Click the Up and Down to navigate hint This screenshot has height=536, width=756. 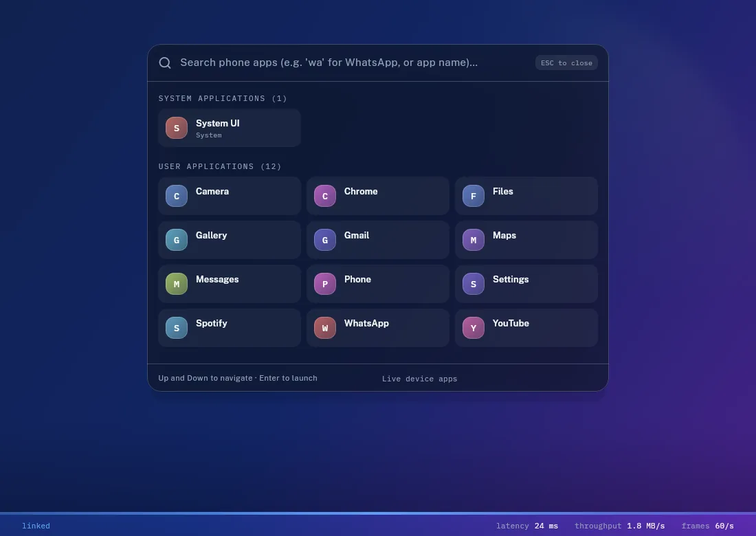[238, 378]
